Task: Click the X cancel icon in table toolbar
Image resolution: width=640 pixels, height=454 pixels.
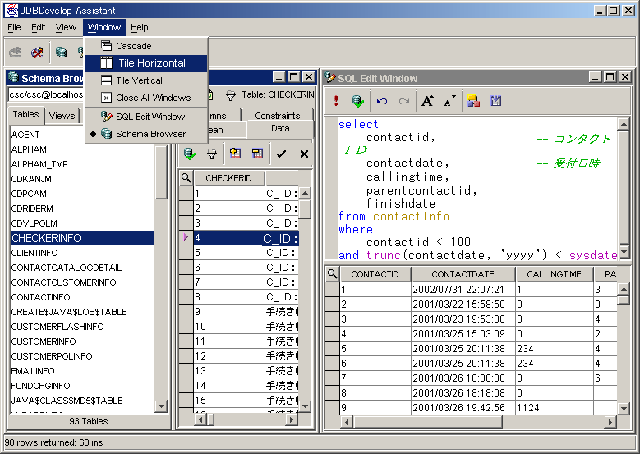Action: pos(304,153)
